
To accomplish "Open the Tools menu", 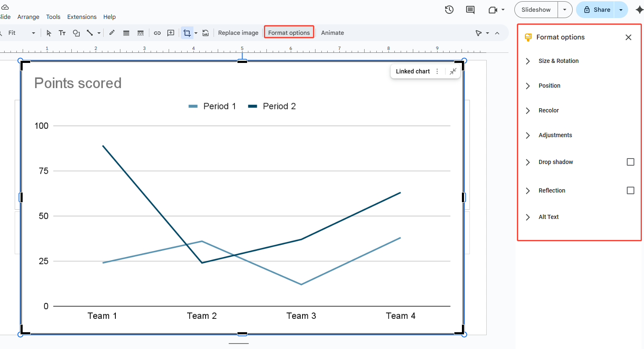I will (53, 17).
